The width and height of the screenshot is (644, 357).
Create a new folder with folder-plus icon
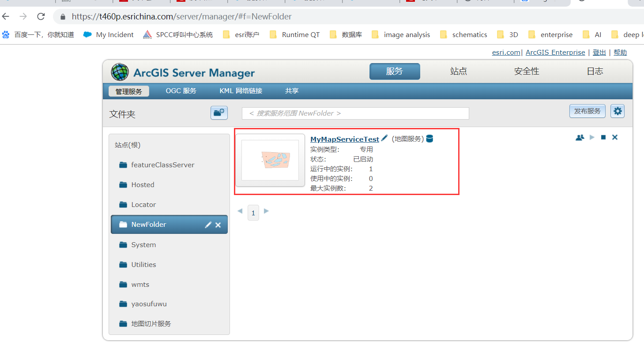(219, 113)
